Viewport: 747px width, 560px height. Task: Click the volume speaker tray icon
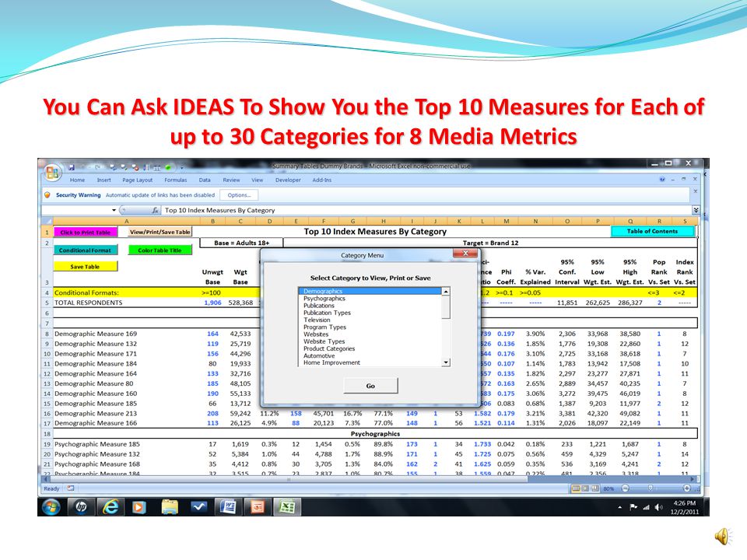[659, 507]
